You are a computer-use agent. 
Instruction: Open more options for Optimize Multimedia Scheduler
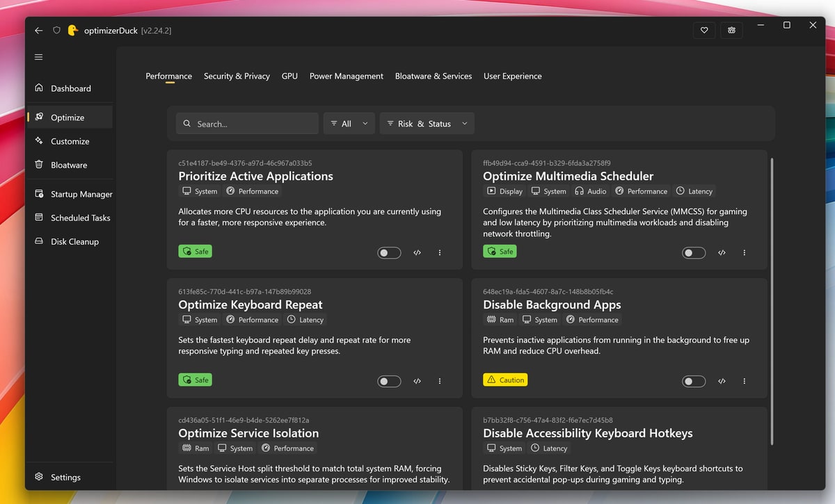pos(745,253)
